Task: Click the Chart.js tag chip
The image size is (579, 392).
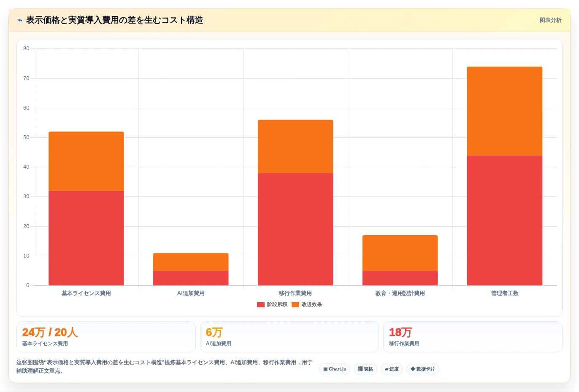Action: click(335, 369)
